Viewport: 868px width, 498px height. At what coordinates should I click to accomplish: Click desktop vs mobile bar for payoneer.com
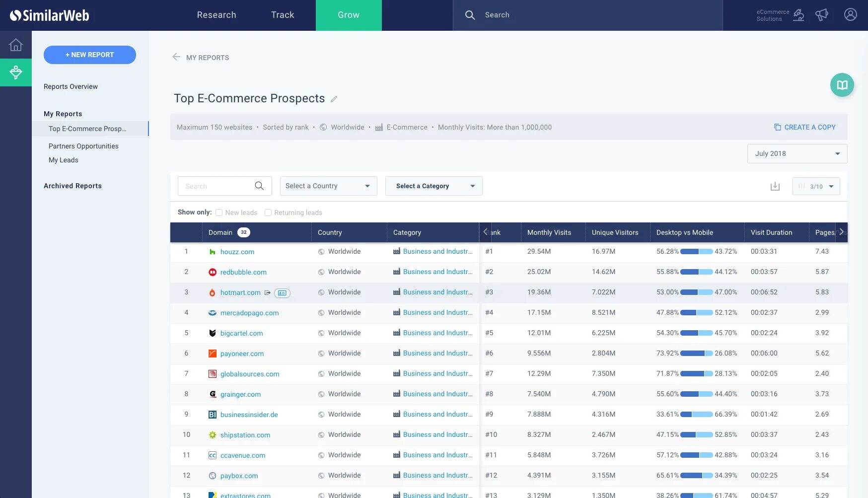click(697, 354)
